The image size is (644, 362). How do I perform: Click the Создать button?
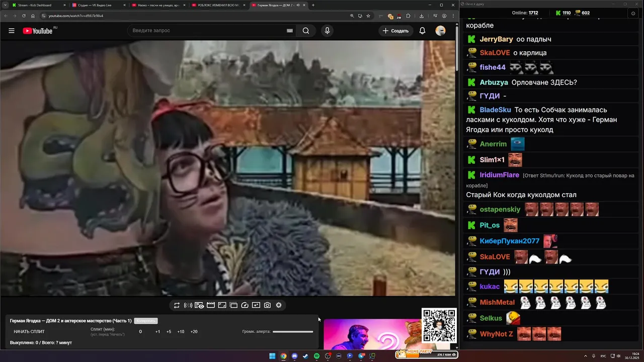(x=395, y=31)
